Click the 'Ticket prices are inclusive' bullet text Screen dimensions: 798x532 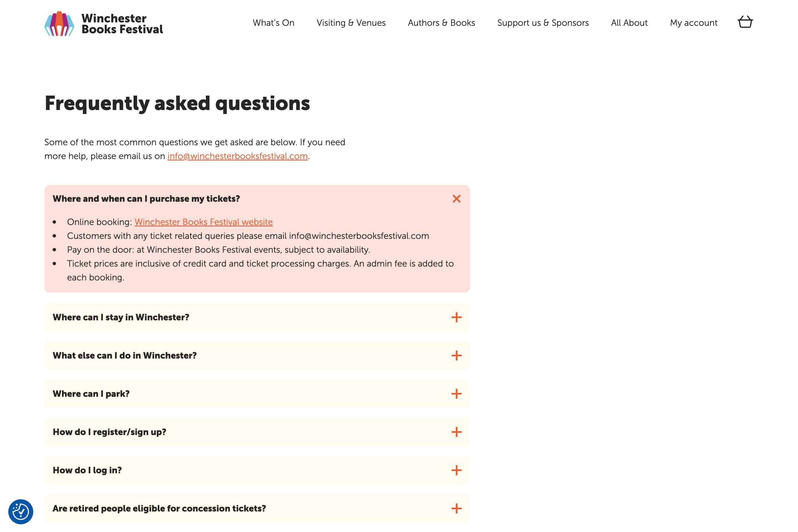pyautogui.click(x=260, y=270)
